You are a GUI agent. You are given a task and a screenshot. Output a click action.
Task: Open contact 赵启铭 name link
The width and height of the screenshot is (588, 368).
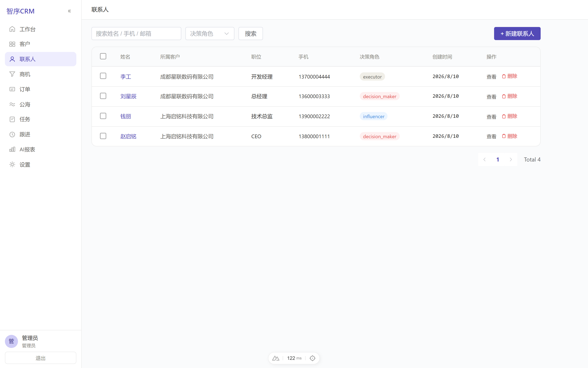[x=128, y=136]
